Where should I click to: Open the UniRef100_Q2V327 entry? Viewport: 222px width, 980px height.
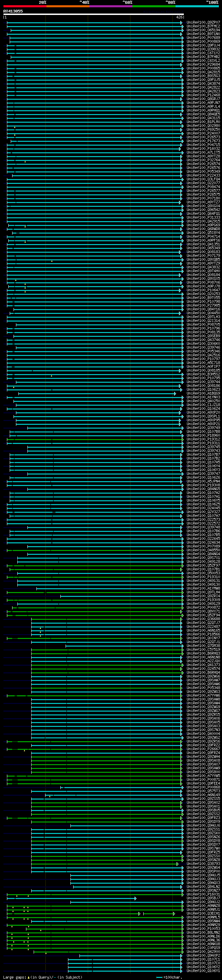pos(203,511)
